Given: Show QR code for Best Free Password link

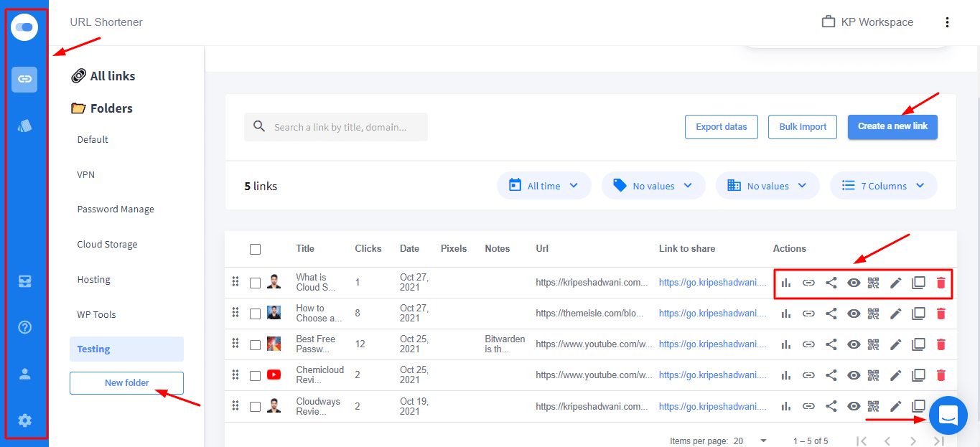Looking at the screenshot, I should click(x=873, y=344).
